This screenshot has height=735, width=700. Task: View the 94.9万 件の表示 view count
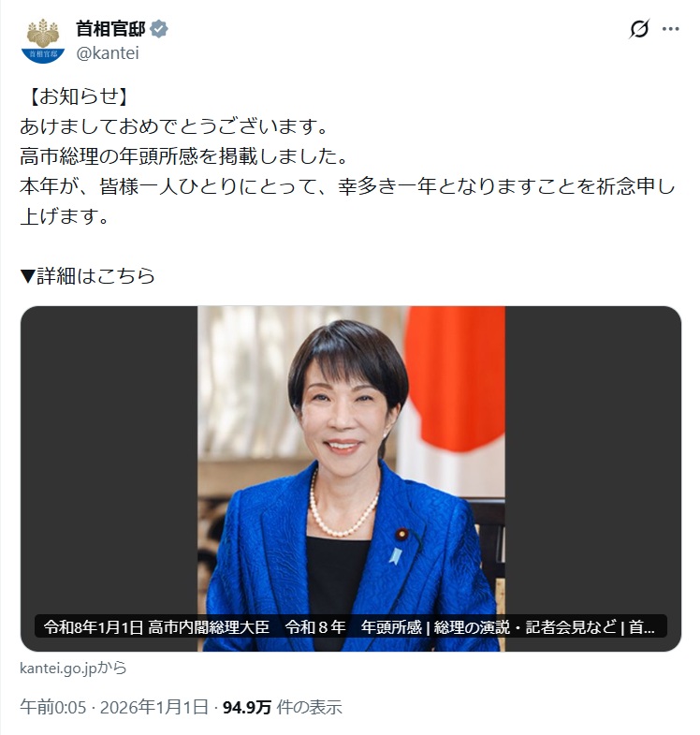pos(282,706)
